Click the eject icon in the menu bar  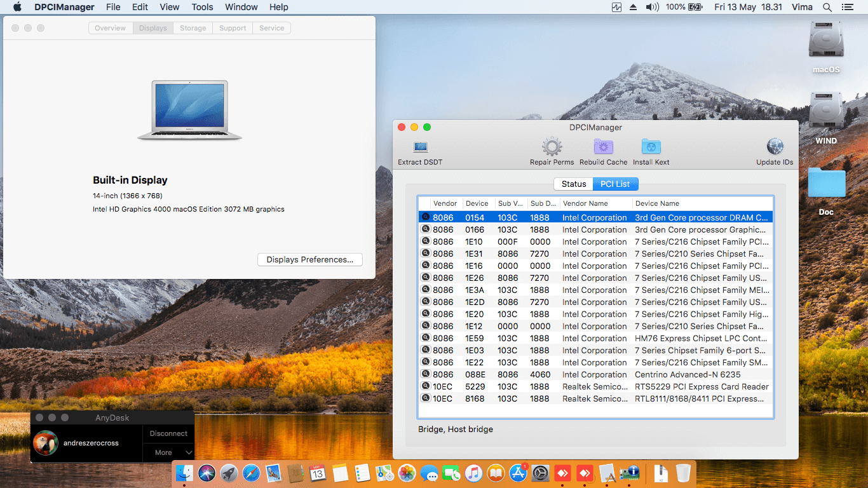[x=633, y=7]
